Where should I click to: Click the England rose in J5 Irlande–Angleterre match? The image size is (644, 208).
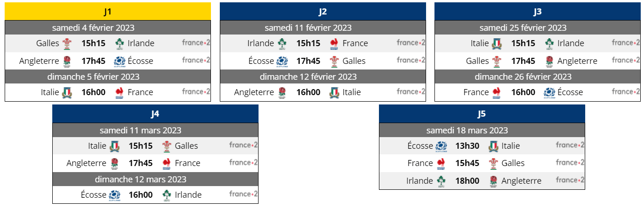(x=493, y=181)
